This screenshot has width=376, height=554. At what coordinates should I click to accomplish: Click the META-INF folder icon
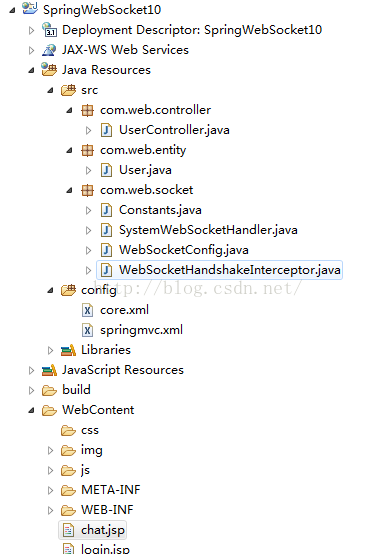click(68, 490)
